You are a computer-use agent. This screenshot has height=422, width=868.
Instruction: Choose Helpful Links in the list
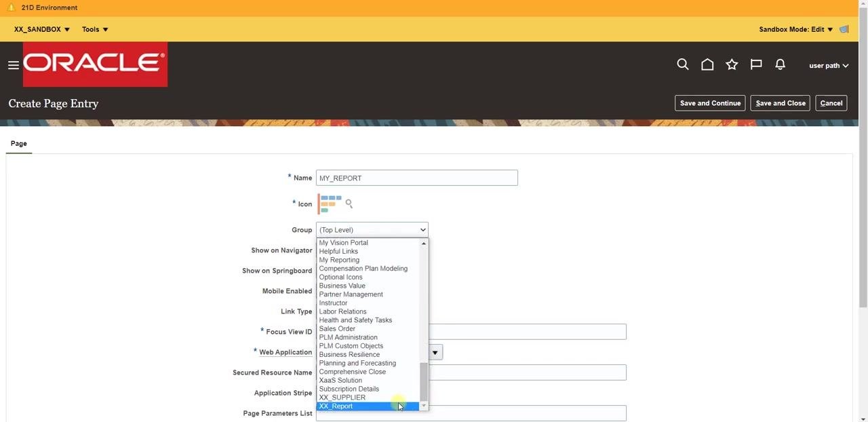tap(368, 252)
